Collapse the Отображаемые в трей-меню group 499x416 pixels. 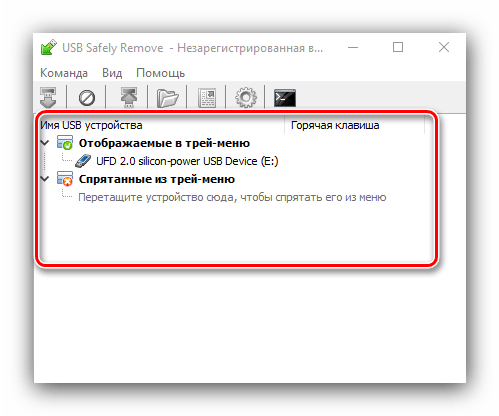tap(45, 143)
